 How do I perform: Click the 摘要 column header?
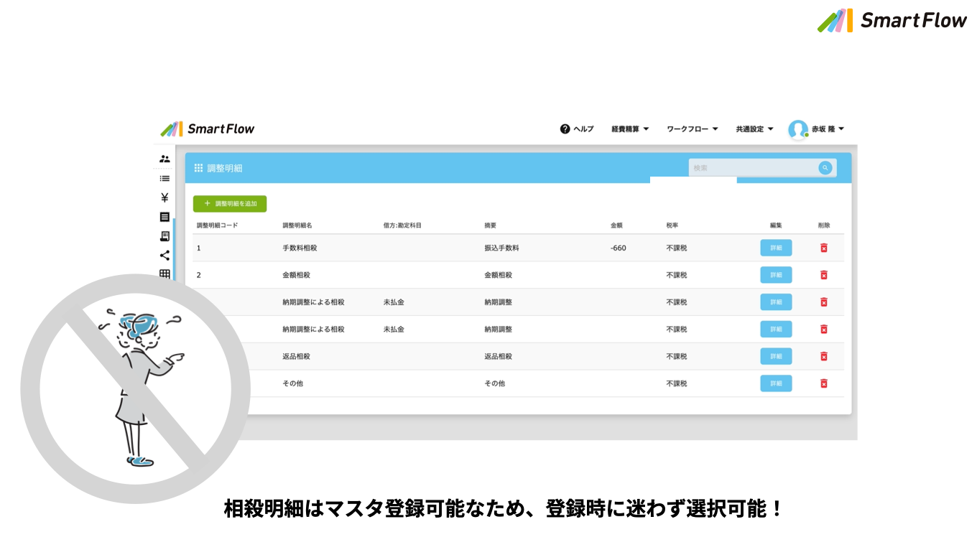[x=491, y=225]
